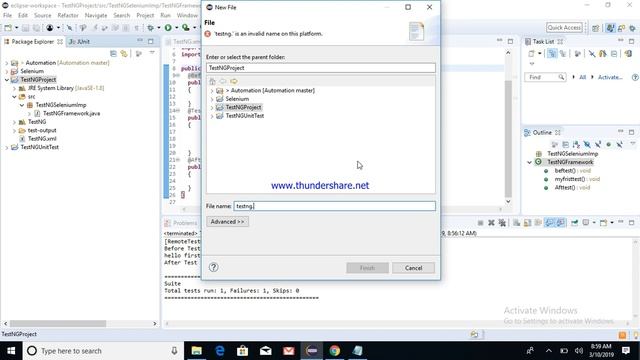Click help question mark in New File dialog
The height and width of the screenshot is (360, 640).
pyautogui.click(x=213, y=267)
